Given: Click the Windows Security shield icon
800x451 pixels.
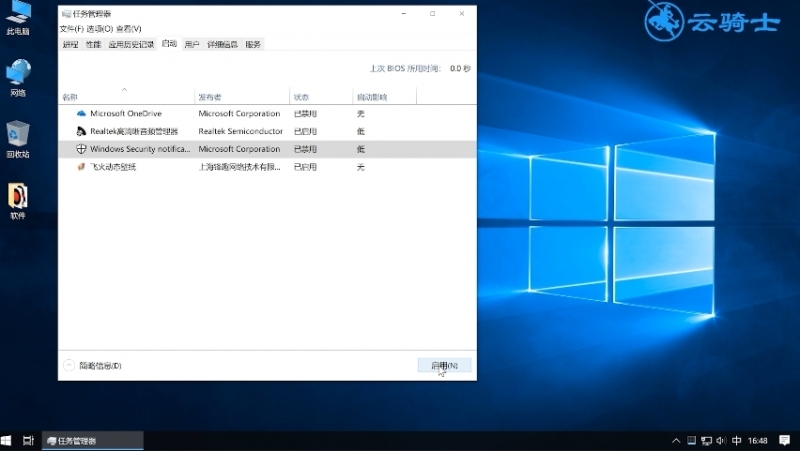Looking at the screenshot, I should pos(81,149).
